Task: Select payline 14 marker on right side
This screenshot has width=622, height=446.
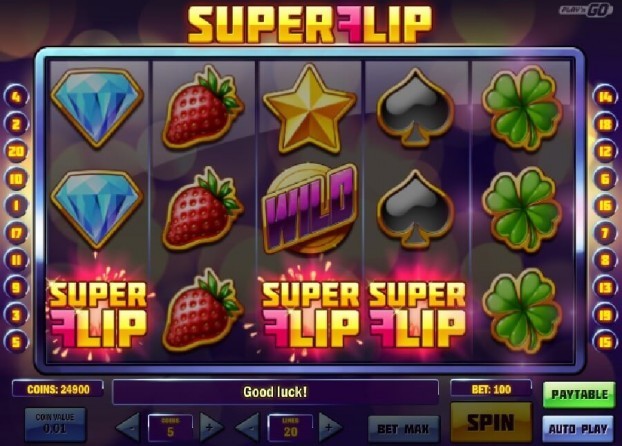Action: (605, 97)
